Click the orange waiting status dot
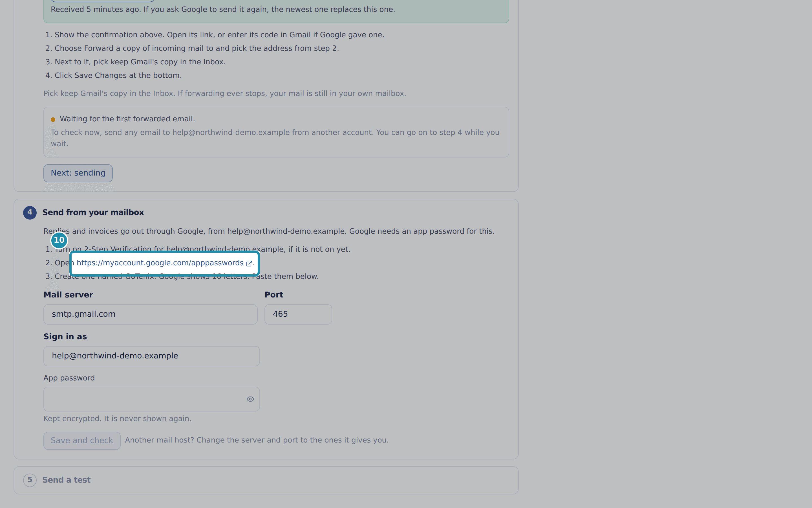The height and width of the screenshot is (508, 812). tap(53, 119)
